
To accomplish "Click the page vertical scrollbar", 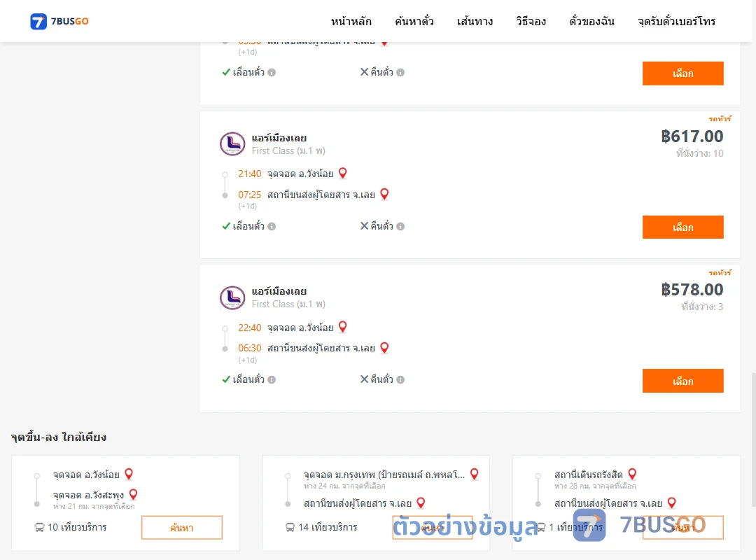I will pyautogui.click(x=753, y=439).
